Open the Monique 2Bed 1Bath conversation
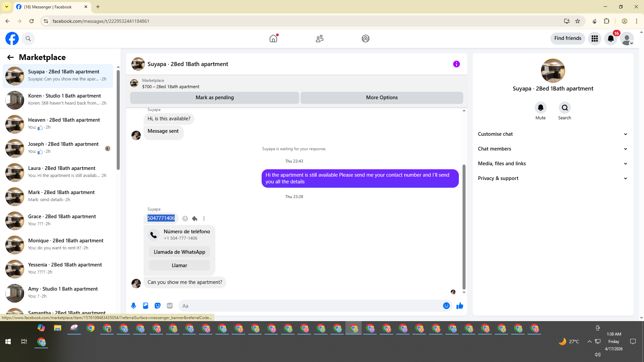Viewport: 644px width, 362px height. (x=58, y=245)
